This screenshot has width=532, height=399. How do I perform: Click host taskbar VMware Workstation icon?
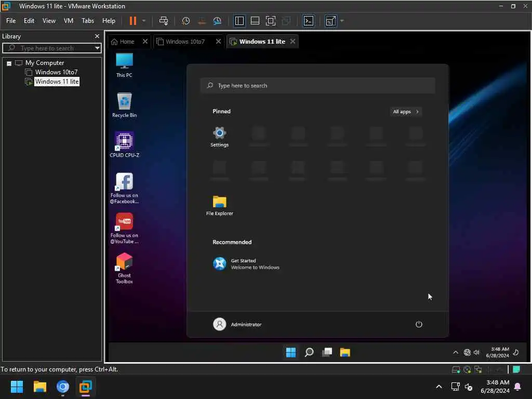(x=86, y=387)
